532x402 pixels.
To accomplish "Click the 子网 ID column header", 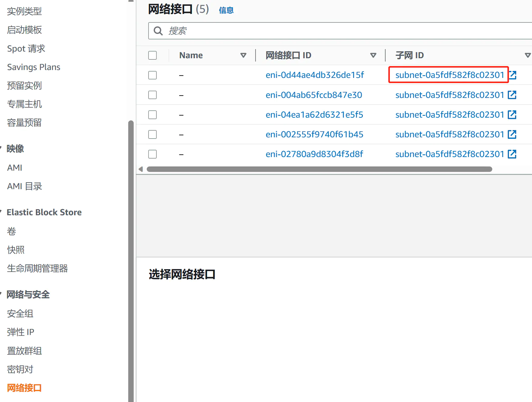I will (410, 55).
